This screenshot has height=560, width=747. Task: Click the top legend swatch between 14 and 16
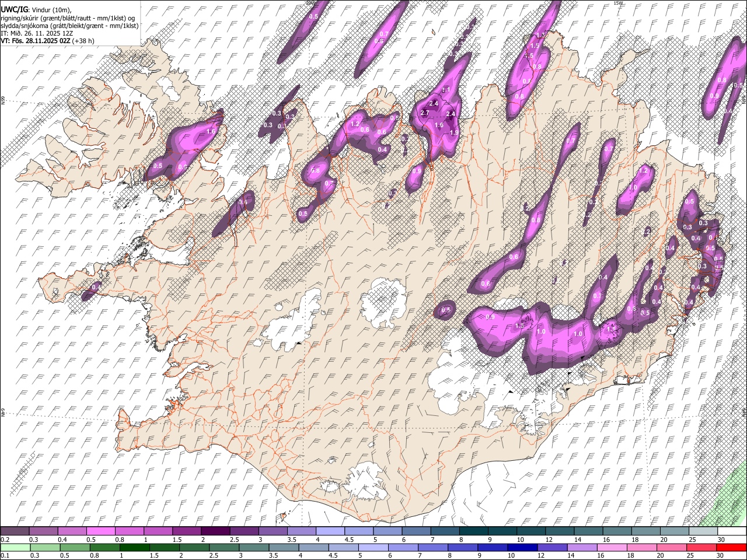point(588,531)
